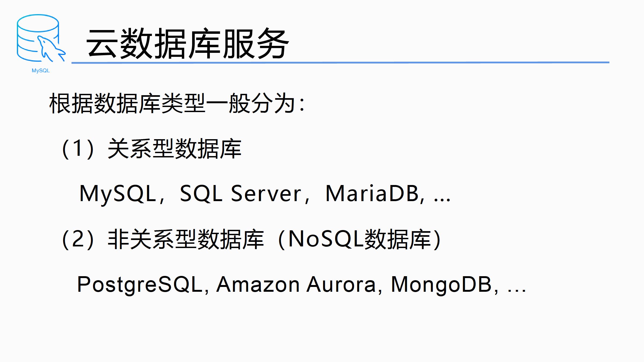The height and width of the screenshot is (362, 644).
Task: Click MySQL in the relational database list
Action: coord(118,194)
